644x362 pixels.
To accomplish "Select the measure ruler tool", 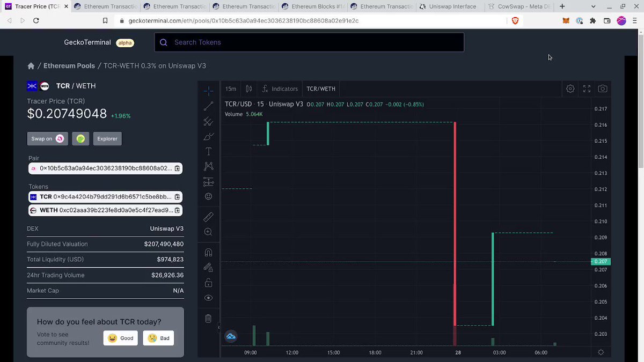I will click(208, 217).
